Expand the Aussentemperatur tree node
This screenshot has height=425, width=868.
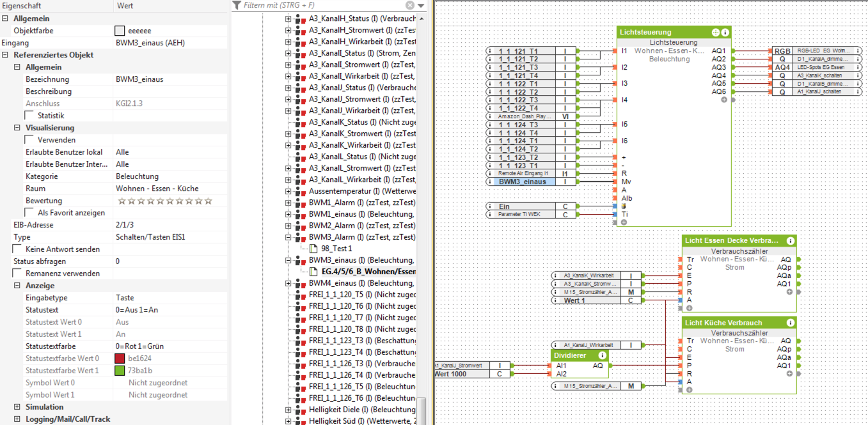(288, 191)
